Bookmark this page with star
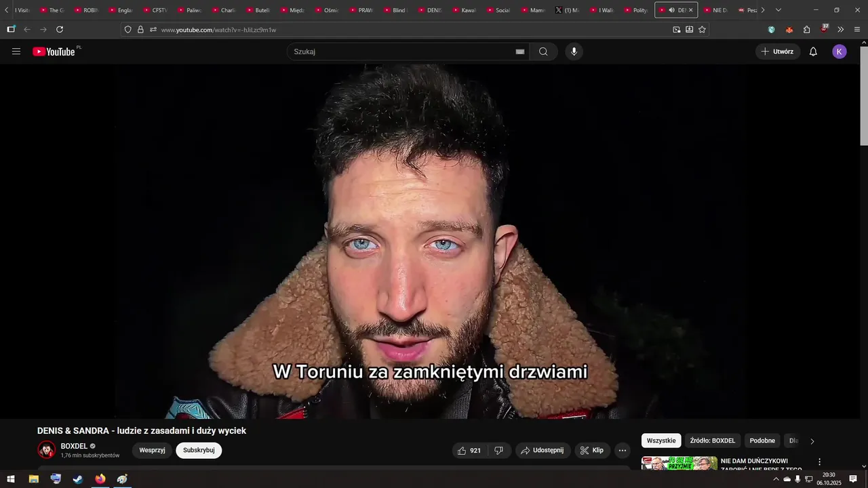The image size is (868, 488). pos(702,30)
